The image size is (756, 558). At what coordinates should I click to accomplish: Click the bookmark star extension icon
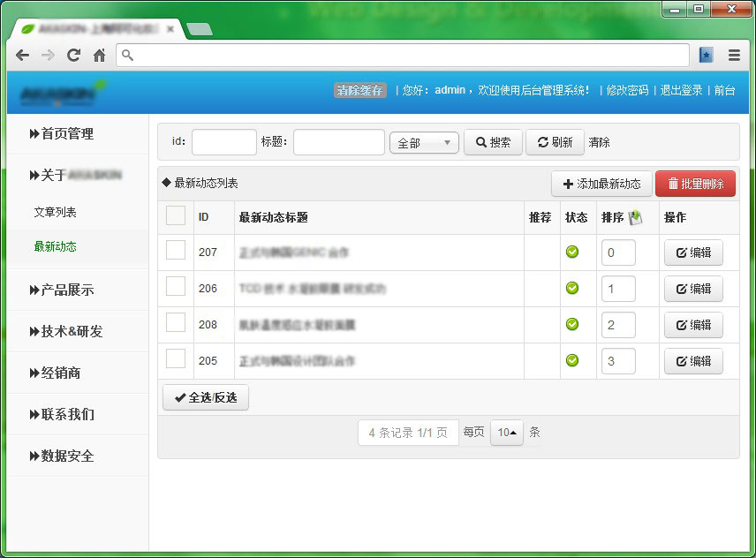coord(706,56)
